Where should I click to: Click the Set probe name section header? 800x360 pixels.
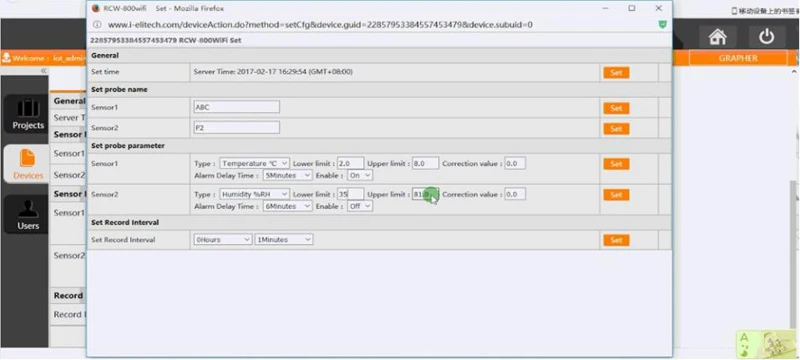tap(119, 89)
